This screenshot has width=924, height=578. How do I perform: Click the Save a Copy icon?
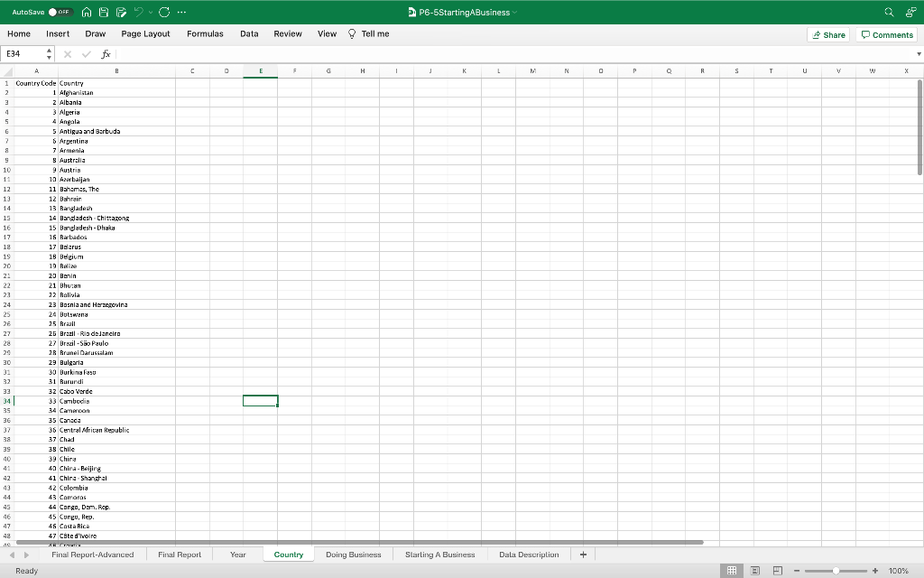pos(121,12)
